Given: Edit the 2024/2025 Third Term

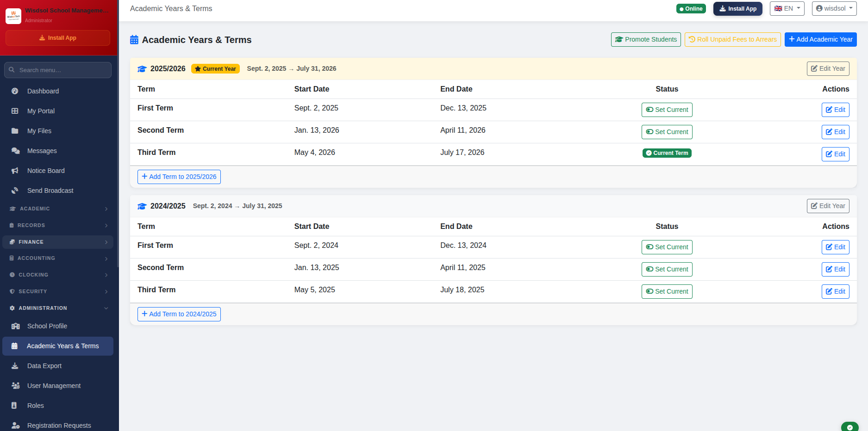Looking at the screenshot, I should (x=835, y=291).
